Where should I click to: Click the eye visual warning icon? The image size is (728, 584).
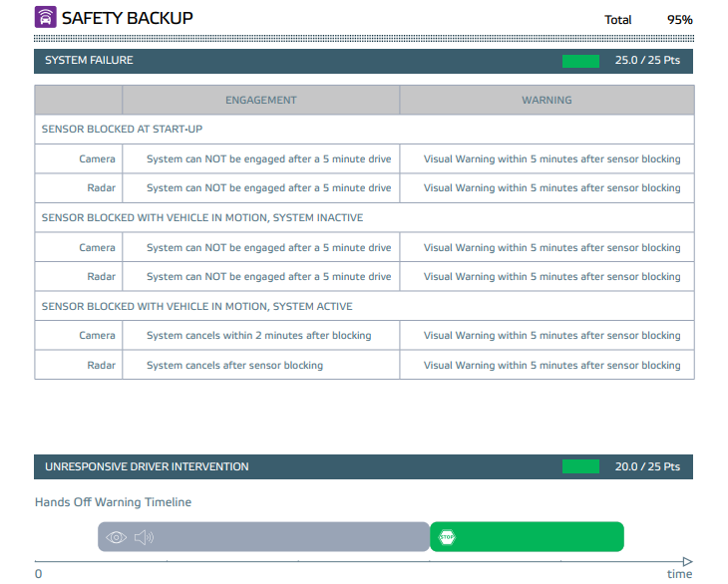point(117,537)
